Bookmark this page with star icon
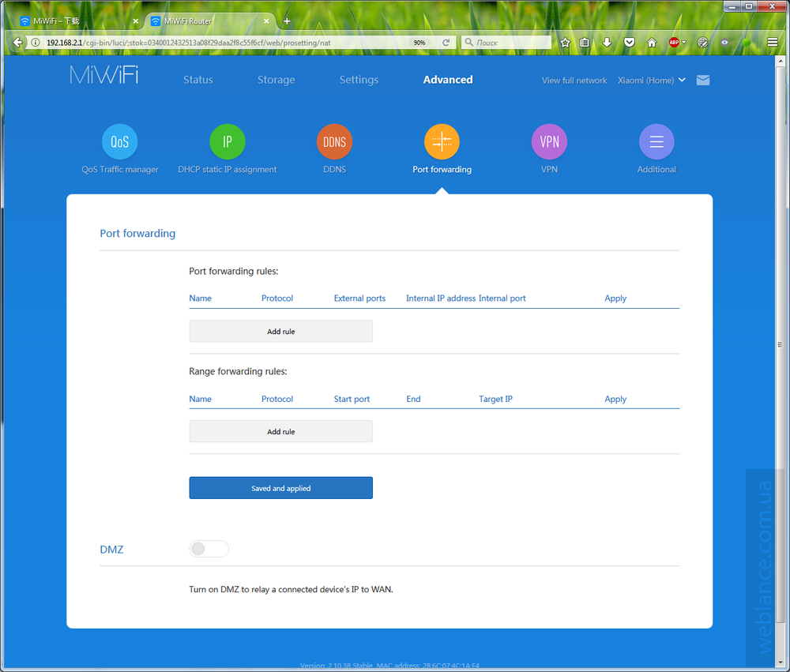790x672 pixels. click(566, 43)
